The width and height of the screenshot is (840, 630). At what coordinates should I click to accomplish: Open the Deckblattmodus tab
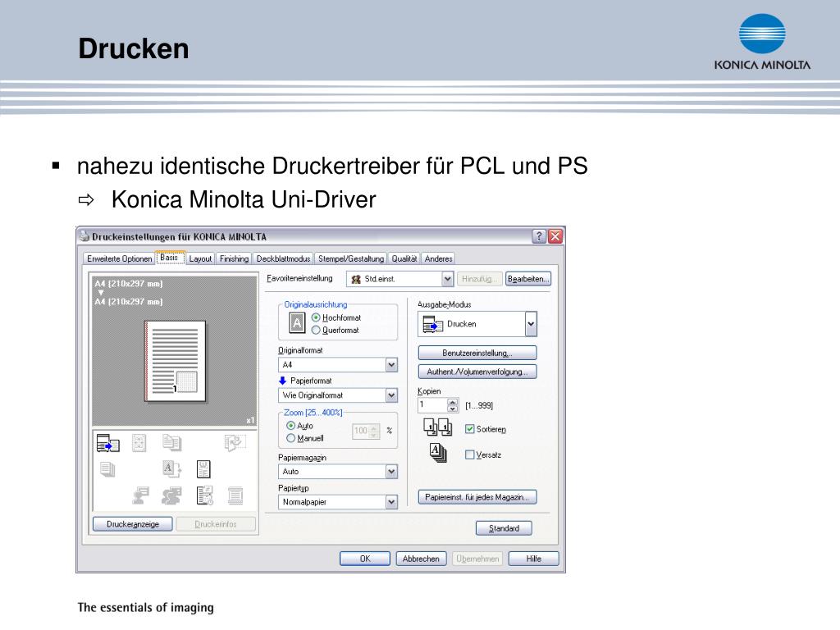coord(283,258)
